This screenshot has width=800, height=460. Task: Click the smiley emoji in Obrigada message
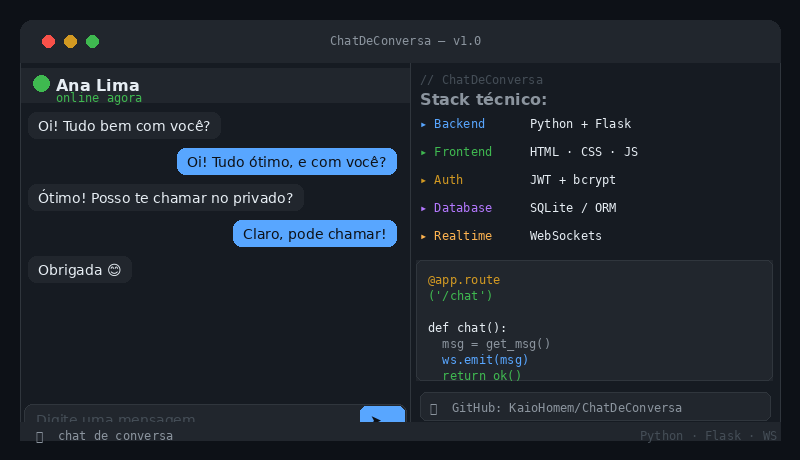[x=114, y=270]
